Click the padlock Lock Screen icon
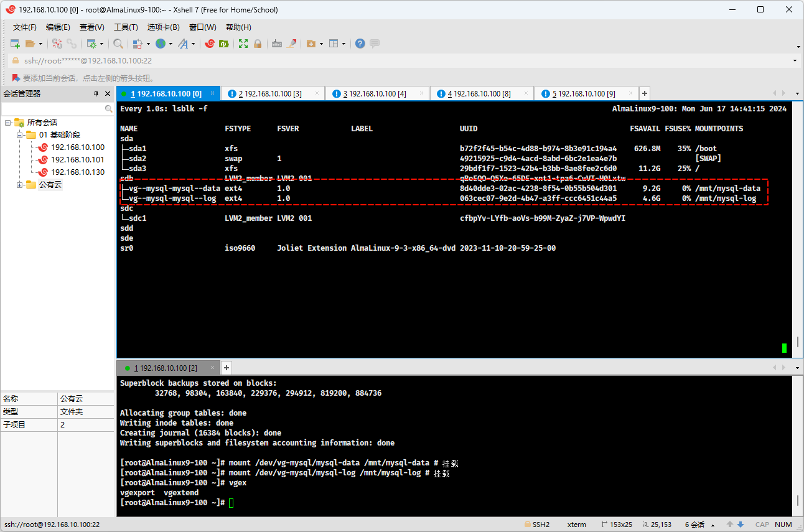This screenshot has width=804, height=532. (258, 44)
